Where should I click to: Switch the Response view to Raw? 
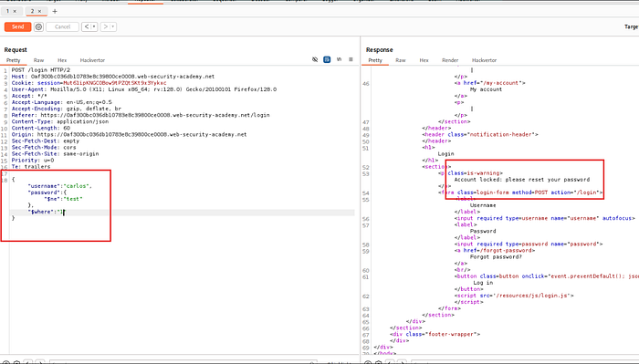pos(401,60)
